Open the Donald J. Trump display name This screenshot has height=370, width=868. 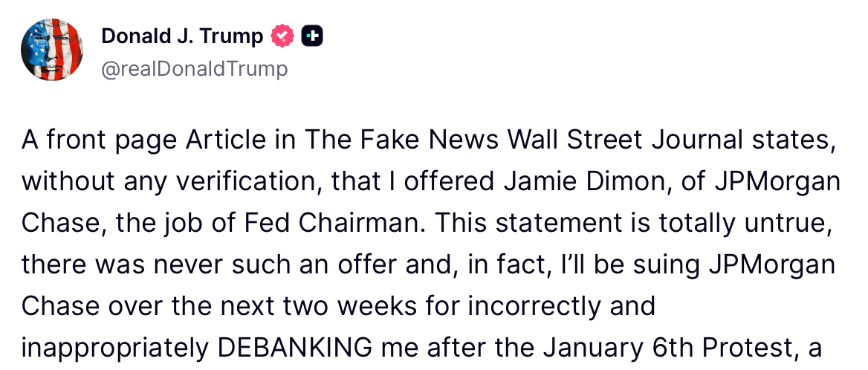tap(182, 36)
